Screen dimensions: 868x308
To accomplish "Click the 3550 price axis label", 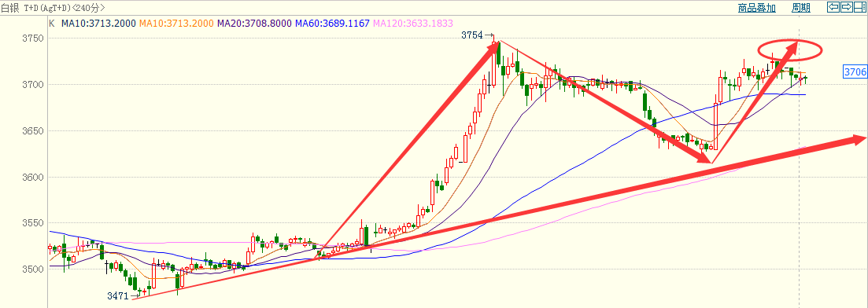I will [x=32, y=223].
